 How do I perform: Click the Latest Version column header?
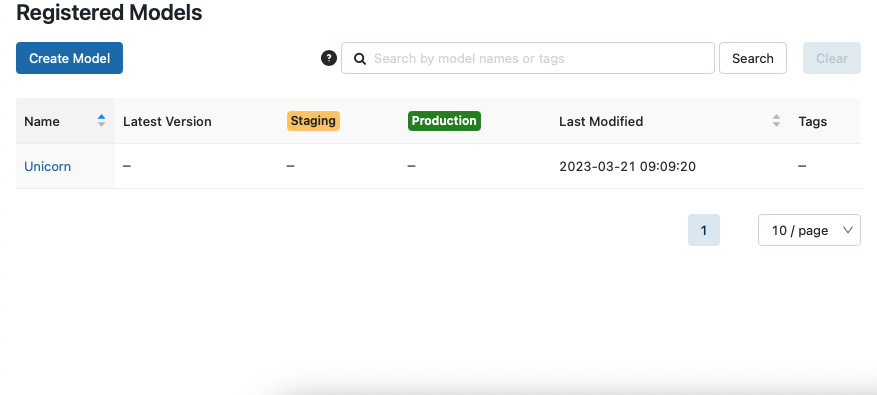point(167,121)
